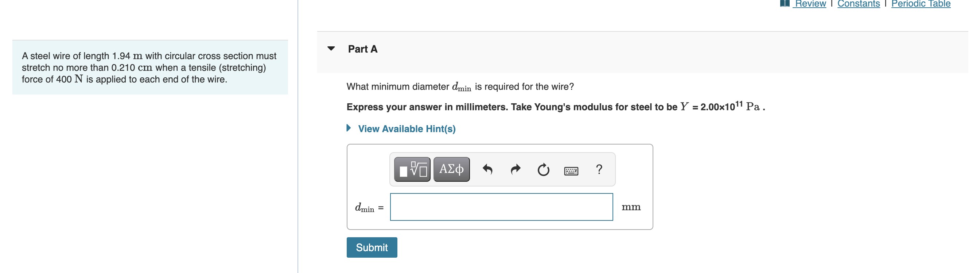The image size is (980, 273).
Task: Open the Periodic Table link
Action: [x=921, y=4]
